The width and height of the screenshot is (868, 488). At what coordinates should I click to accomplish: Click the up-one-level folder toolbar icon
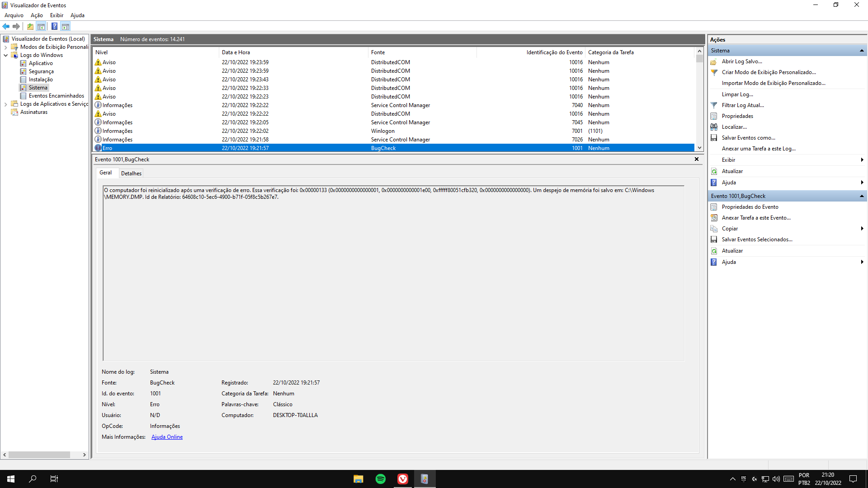click(30, 26)
